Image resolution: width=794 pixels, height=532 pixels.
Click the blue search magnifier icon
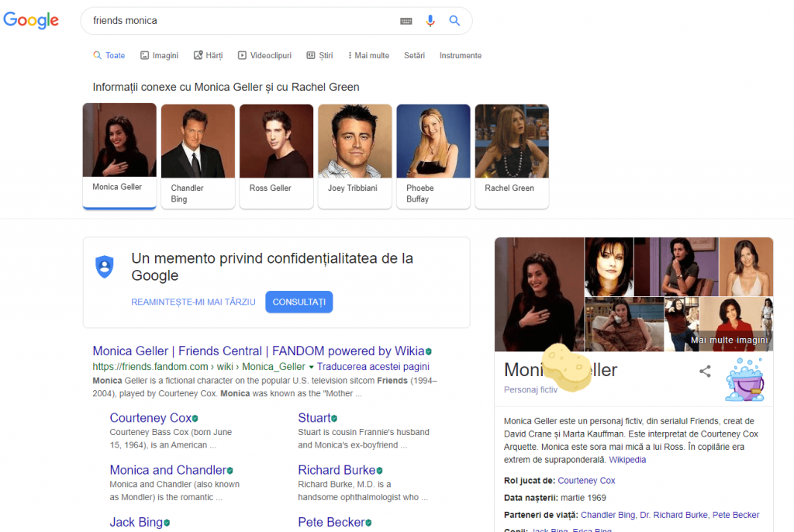(454, 21)
